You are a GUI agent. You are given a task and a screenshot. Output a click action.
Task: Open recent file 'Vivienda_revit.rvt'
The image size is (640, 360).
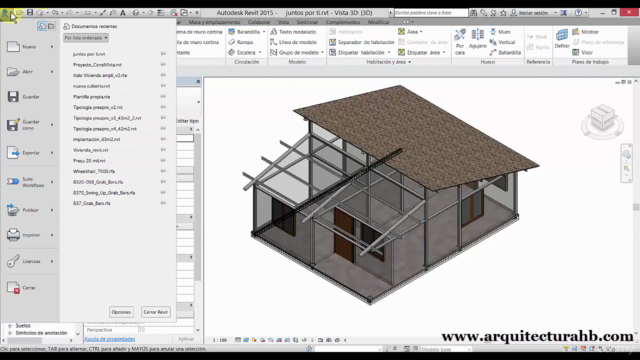pyautogui.click(x=91, y=150)
